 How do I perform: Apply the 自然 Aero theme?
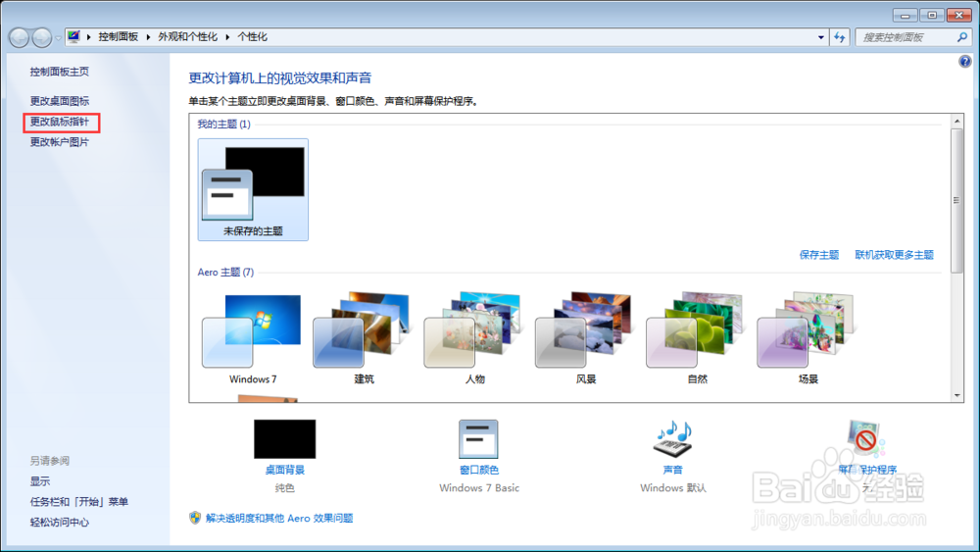coord(697,337)
